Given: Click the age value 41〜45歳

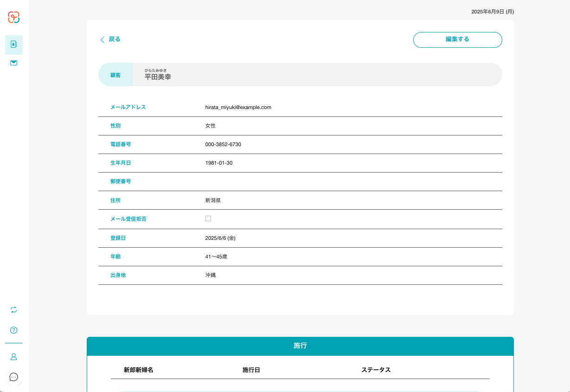Looking at the screenshot, I should click(x=216, y=257).
